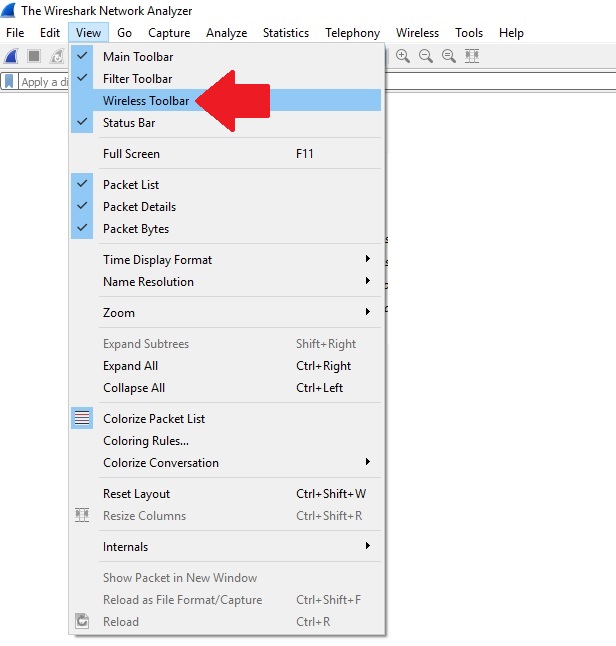Close the open View menu
The image size is (616, 646).
click(x=88, y=33)
